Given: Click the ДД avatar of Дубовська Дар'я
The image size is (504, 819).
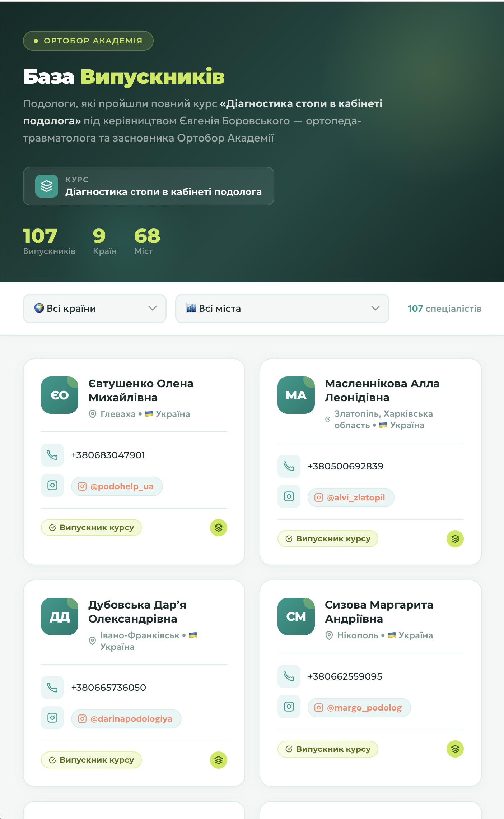Looking at the screenshot, I should [x=60, y=616].
